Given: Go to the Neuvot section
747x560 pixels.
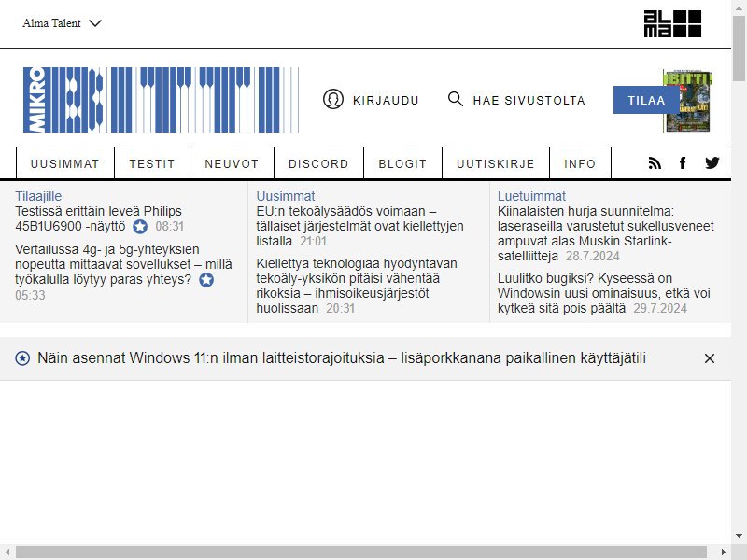Looking at the screenshot, I should [232, 164].
